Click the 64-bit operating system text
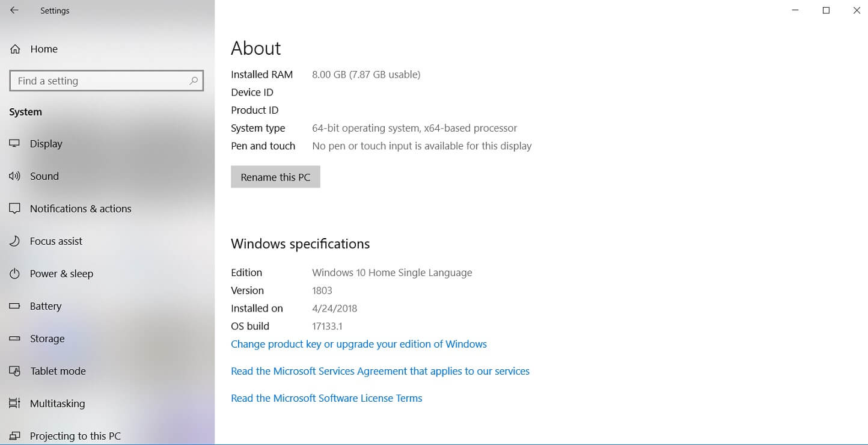Screen dimensions: 868x445 [x=414, y=128]
